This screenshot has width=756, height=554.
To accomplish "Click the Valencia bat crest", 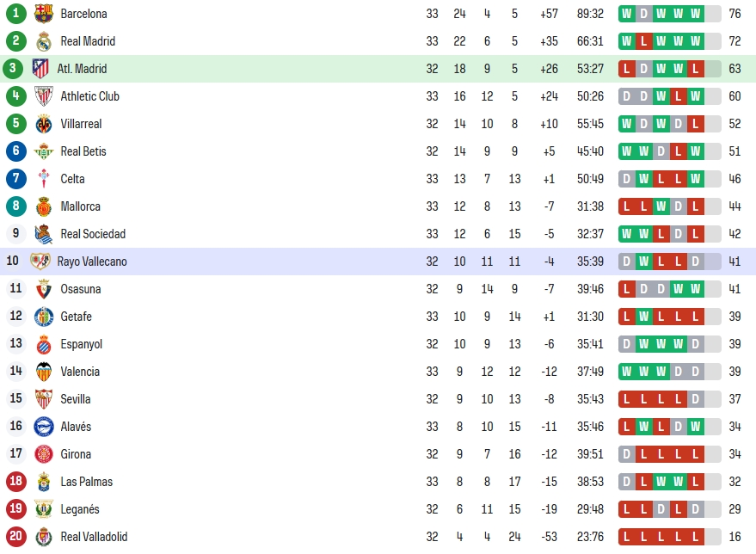I will tap(44, 372).
